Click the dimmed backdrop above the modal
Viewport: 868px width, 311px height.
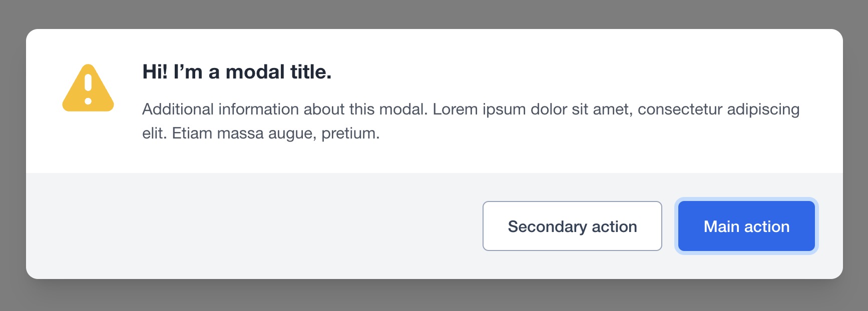coord(434,13)
